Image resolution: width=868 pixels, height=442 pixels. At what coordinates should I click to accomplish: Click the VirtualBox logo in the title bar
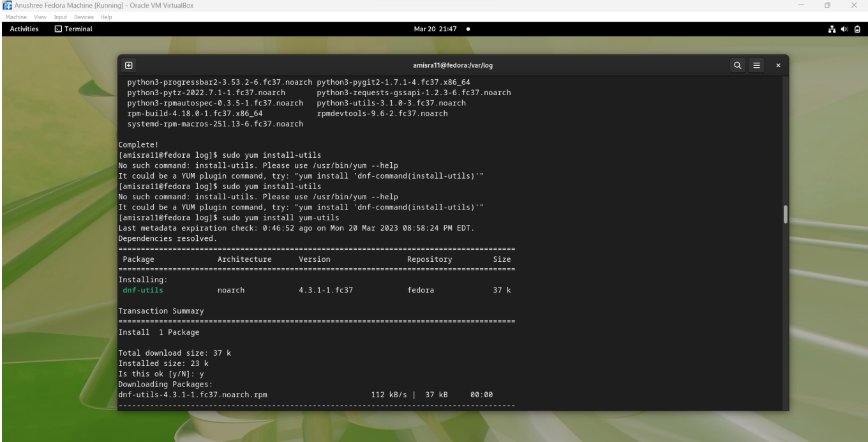[x=6, y=5]
